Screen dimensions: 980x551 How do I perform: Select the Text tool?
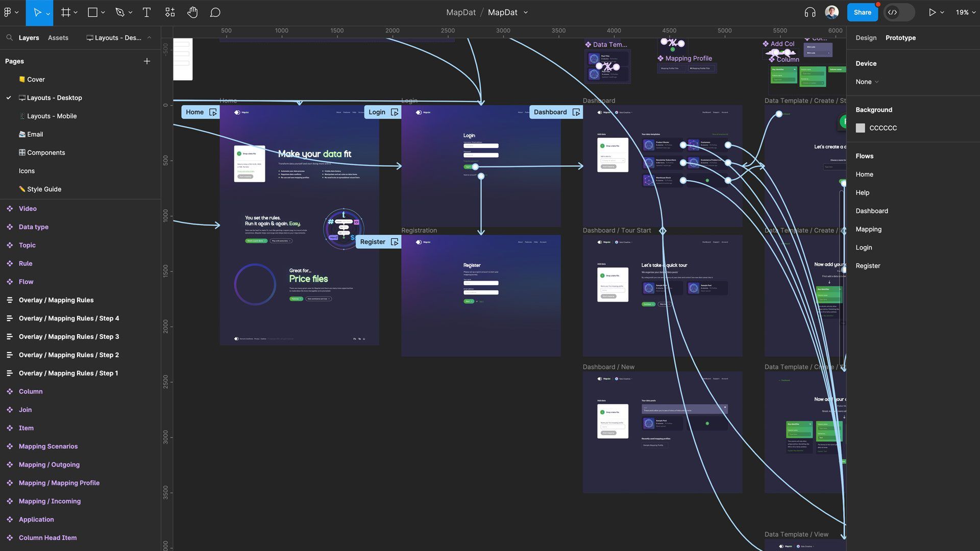tap(146, 12)
